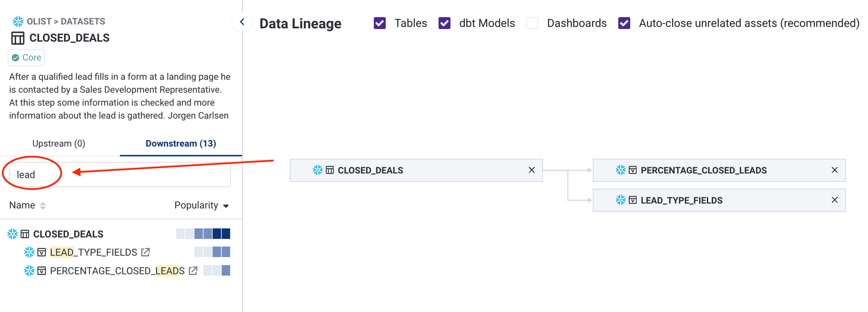
Task: Select the Downstream (13) tab
Action: coord(181,144)
